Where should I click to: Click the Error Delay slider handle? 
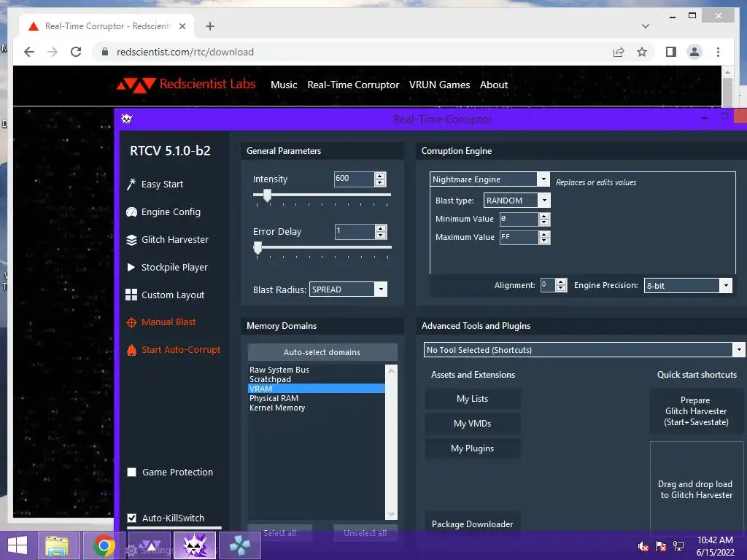click(x=258, y=248)
